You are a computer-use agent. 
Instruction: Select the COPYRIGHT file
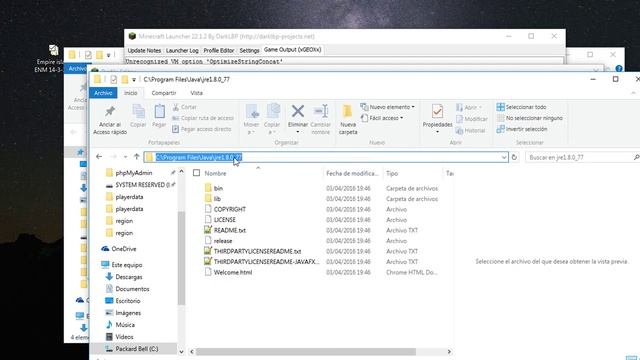(230, 209)
